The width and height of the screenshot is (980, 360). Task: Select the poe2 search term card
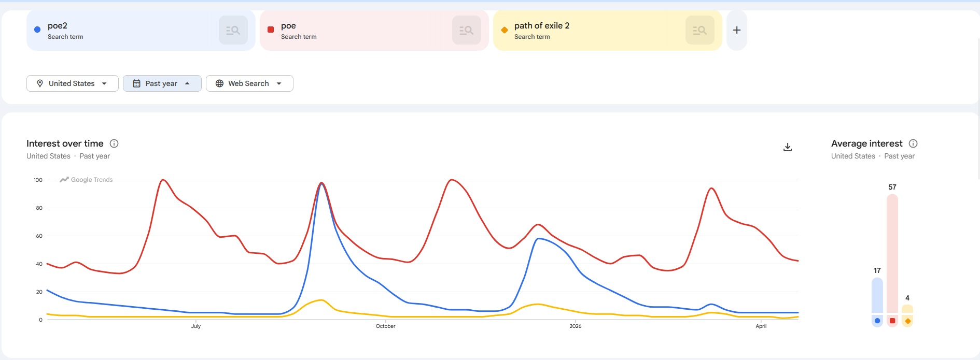(124, 30)
